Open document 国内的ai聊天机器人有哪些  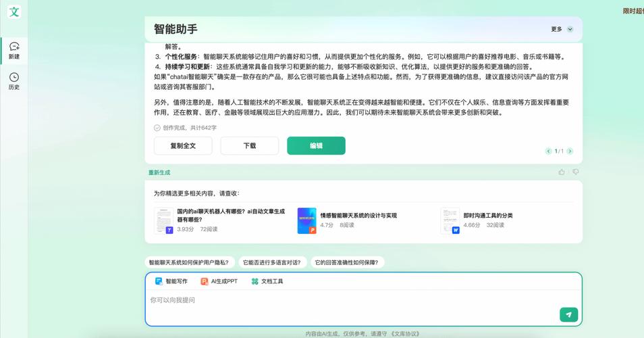click(x=231, y=215)
